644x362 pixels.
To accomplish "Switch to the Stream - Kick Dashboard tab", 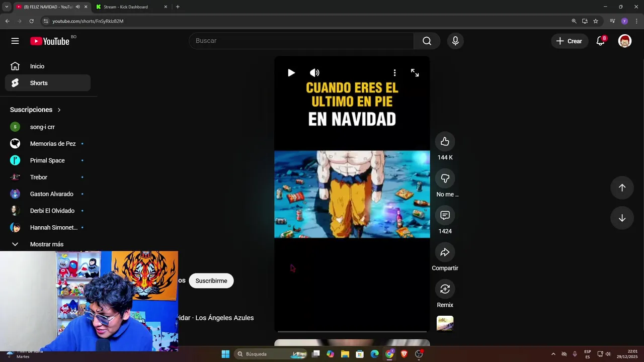I will (126, 7).
